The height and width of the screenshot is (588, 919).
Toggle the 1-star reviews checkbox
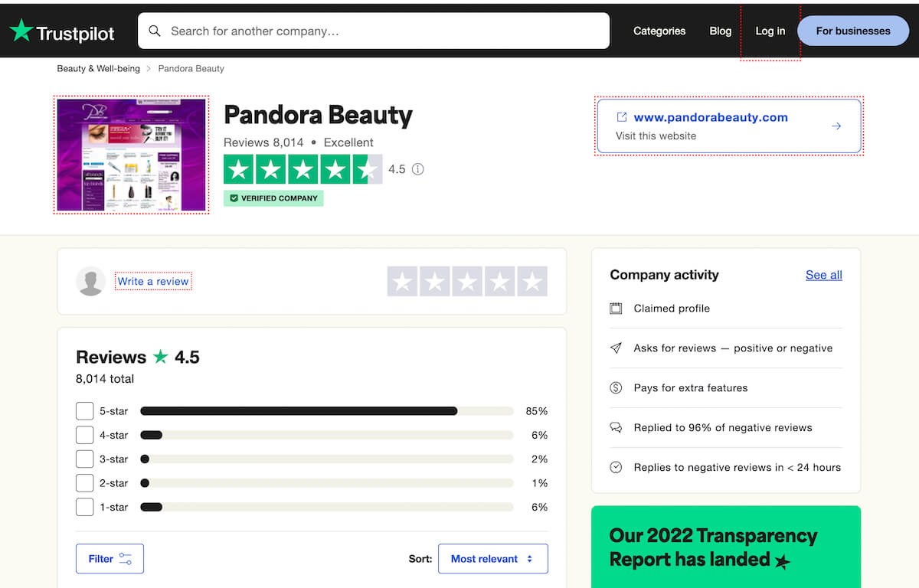(x=84, y=506)
